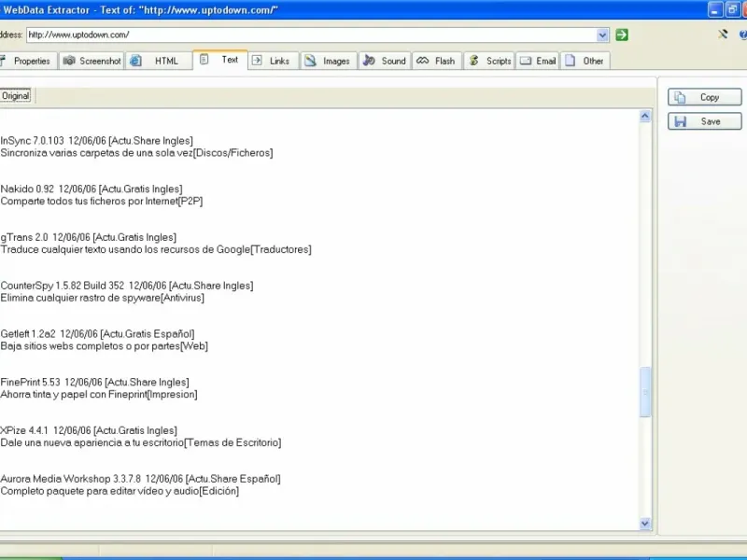Click 'Dale una nueva apariencia a tu escritorio'

tap(92, 442)
